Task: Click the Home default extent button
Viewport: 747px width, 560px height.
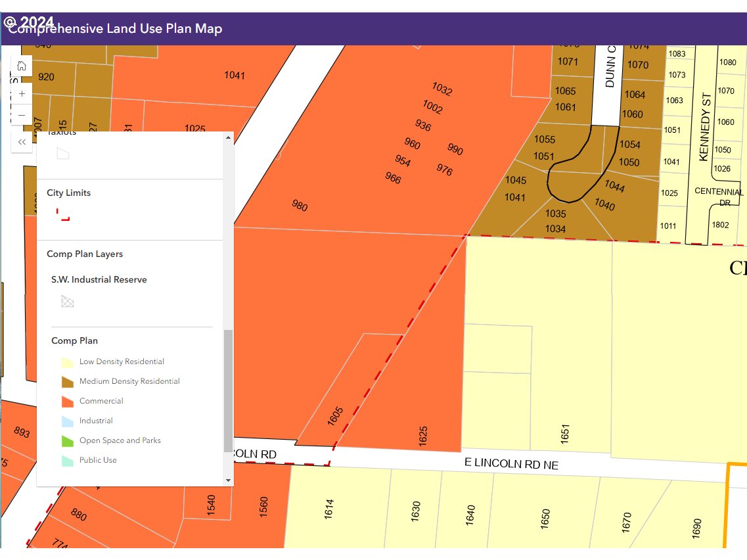Action: [x=22, y=66]
